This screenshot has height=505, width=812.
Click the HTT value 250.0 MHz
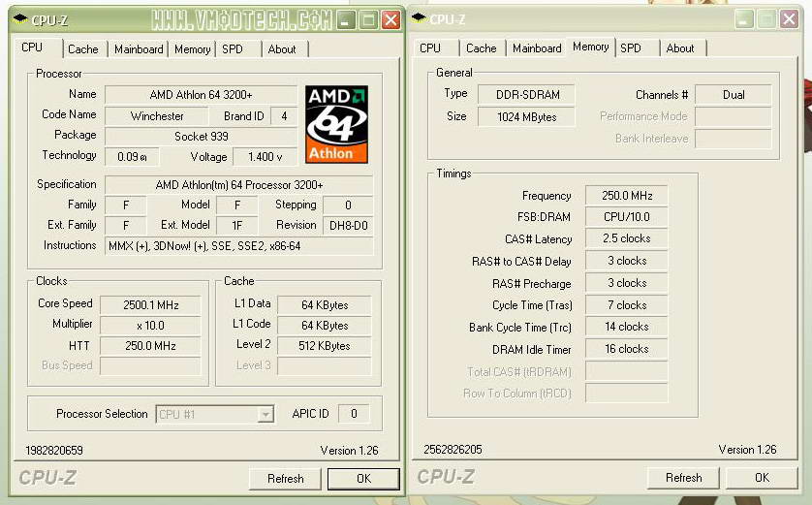click(x=151, y=345)
